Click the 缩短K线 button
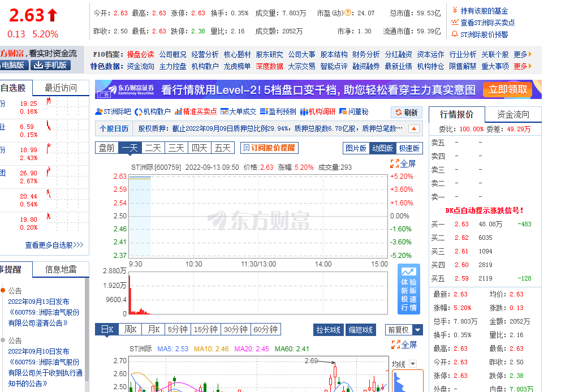The width and height of the screenshot is (561, 392). pos(361,330)
